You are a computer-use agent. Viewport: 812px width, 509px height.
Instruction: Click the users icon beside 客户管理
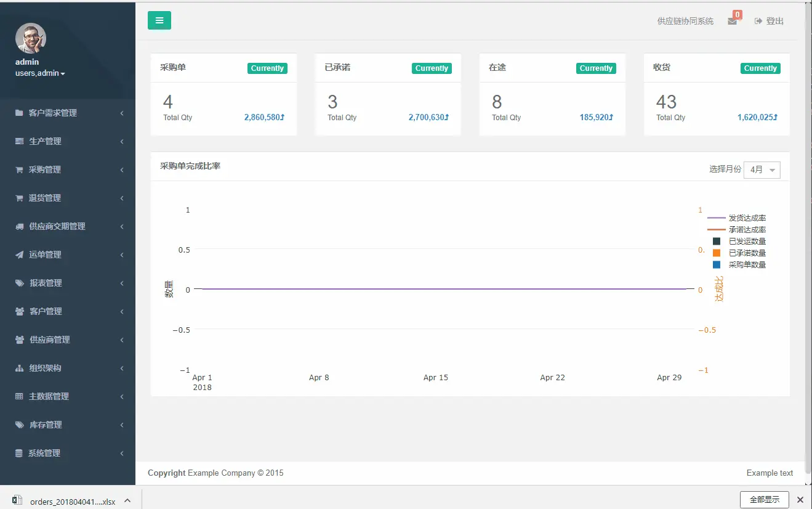pos(19,311)
